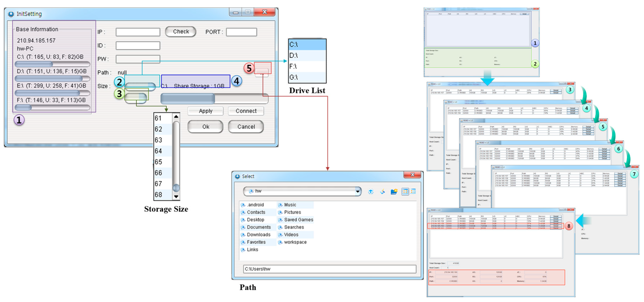
Task: Click the workspace folder icon
Action: pos(280,242)
